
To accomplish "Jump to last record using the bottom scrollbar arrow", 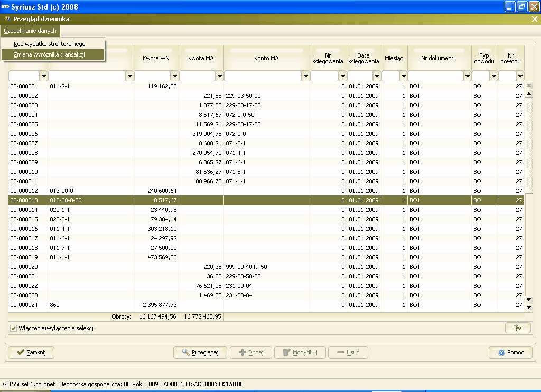I will [528, 308].
